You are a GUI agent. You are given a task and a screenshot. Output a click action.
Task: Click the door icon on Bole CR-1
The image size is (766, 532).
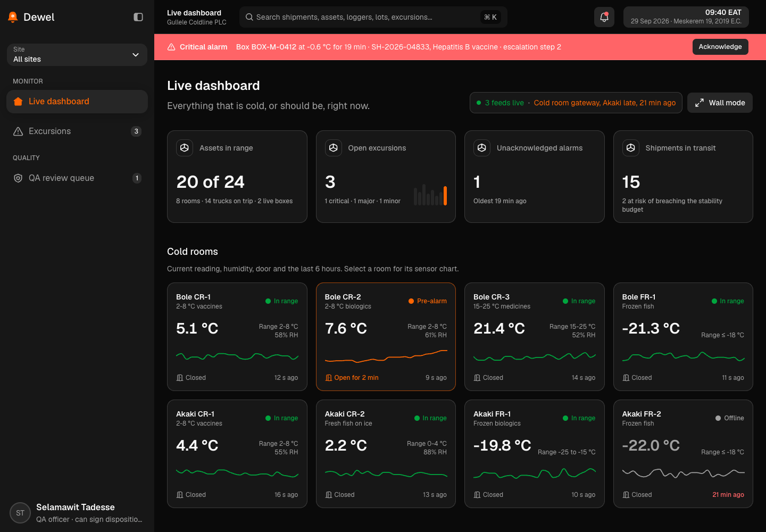coord(180,378)
